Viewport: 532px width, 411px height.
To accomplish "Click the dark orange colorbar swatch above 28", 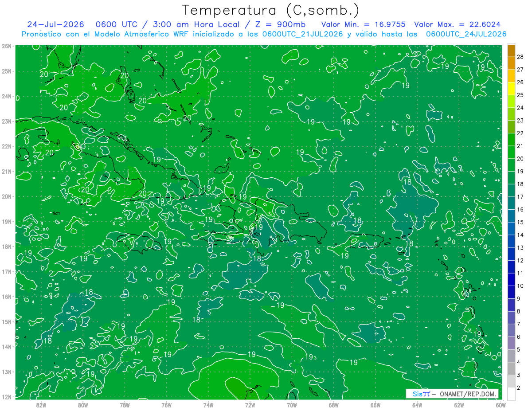I will pos(511,50).
